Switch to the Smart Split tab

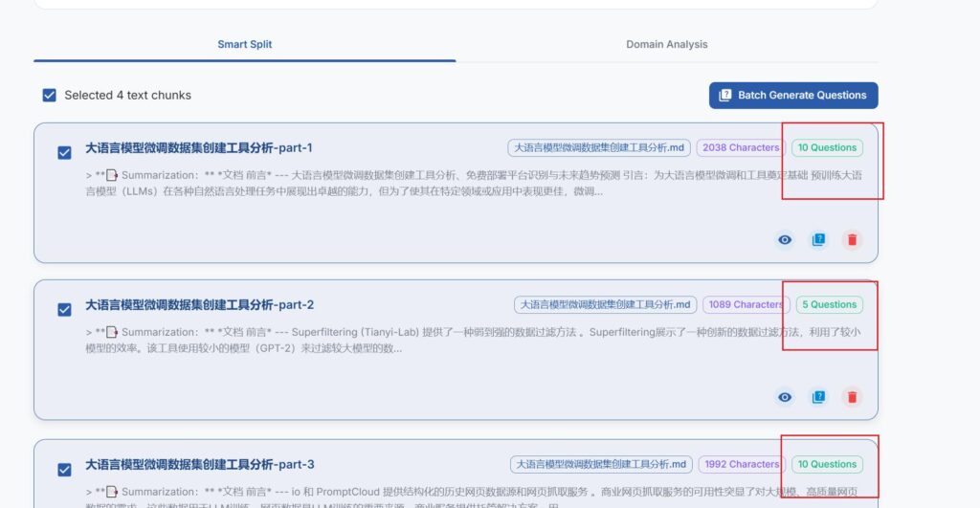pos(245,45)
